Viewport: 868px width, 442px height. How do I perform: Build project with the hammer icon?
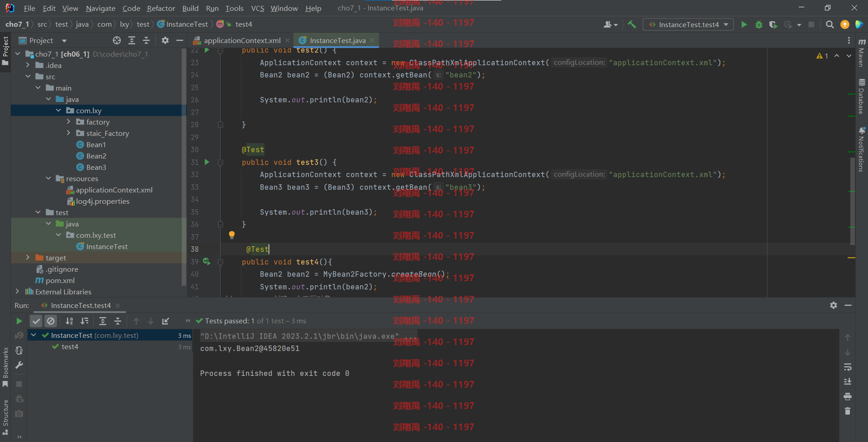[632, 24]
